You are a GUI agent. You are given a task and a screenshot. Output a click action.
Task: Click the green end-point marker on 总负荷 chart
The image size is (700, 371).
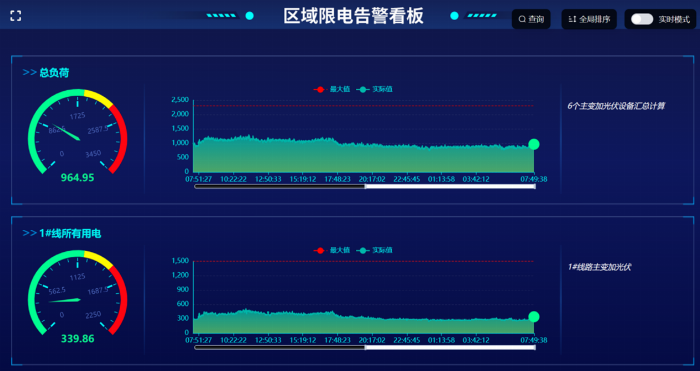533,144
